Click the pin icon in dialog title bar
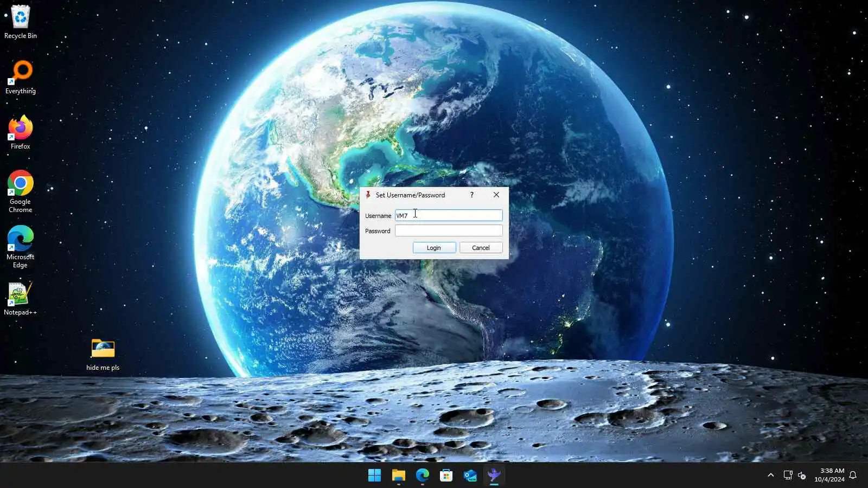Image resolution: width=868 pixels, height=488 pixels. click(x=368, y=195)
